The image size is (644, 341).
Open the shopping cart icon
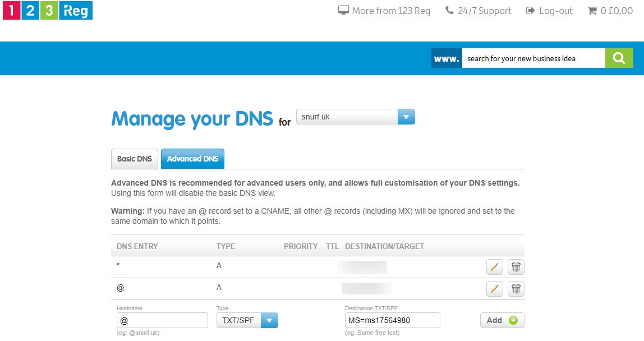pyautogui.click(x=592, y=11)
